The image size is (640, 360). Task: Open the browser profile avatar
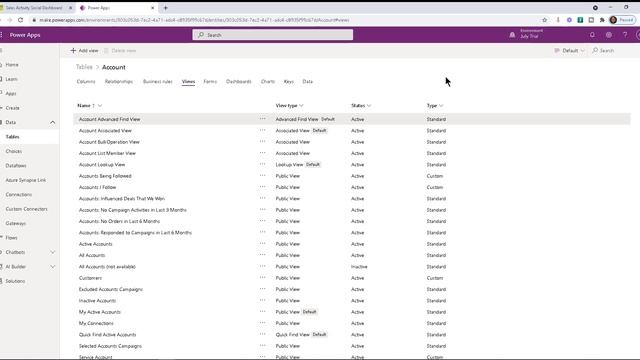point(613,20)
